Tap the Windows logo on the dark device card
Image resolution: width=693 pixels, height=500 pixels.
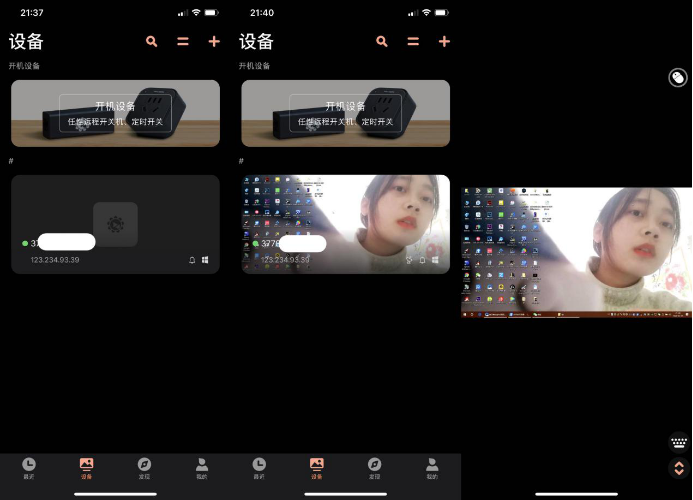(x=205, y=260)
